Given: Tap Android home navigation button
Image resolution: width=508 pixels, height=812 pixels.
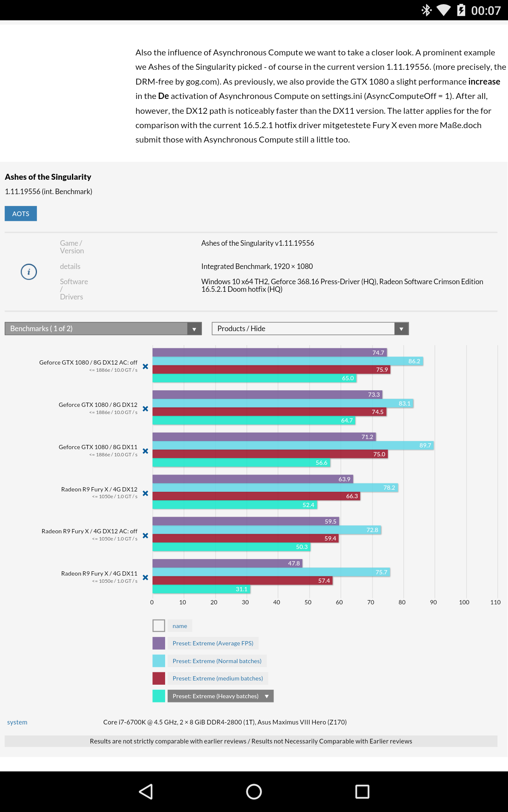Looking at the screenshot, I should coord(254,792).
